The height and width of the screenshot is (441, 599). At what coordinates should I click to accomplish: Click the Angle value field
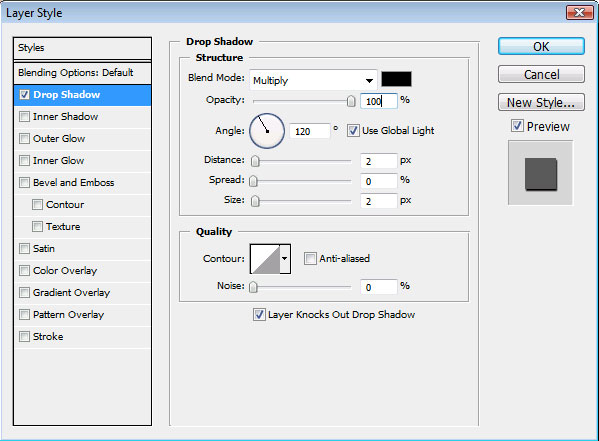pyautogui.click(x=309, y=131)
